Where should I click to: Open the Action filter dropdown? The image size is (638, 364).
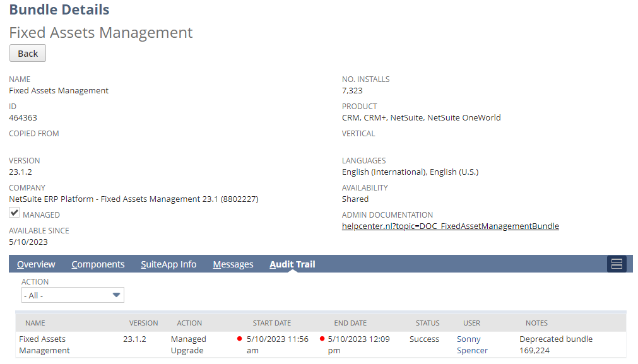tap(72, 295)
